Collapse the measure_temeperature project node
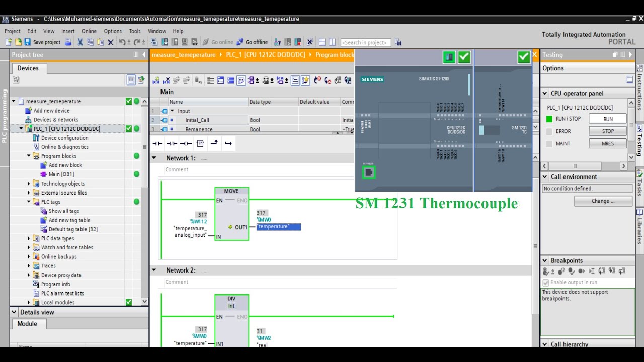 tap(14, 101)
